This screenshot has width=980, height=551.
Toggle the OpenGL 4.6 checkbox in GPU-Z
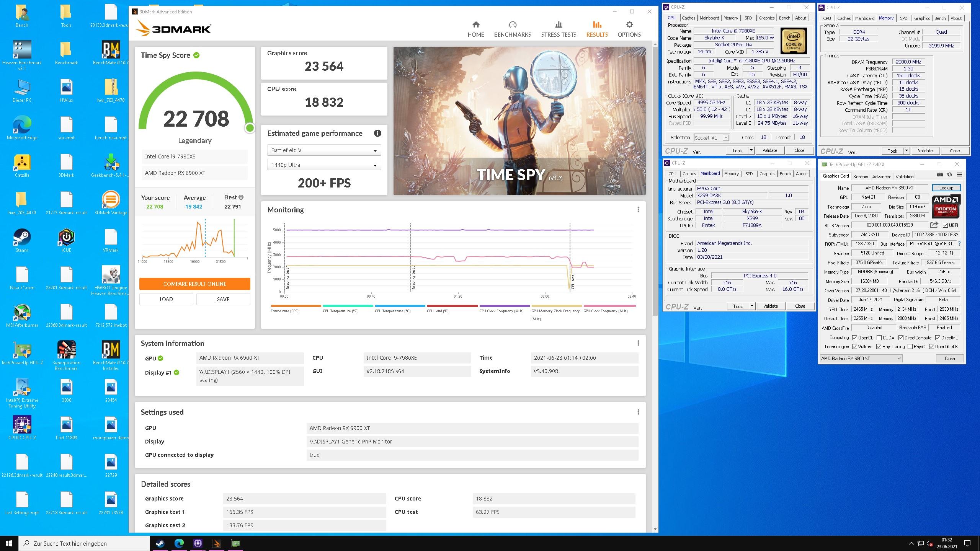pyautogui.click(x=931, y=347)
